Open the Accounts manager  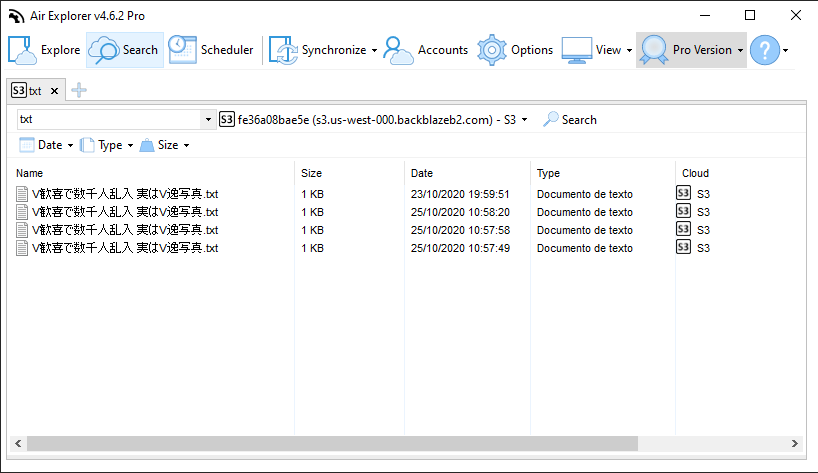426,50
